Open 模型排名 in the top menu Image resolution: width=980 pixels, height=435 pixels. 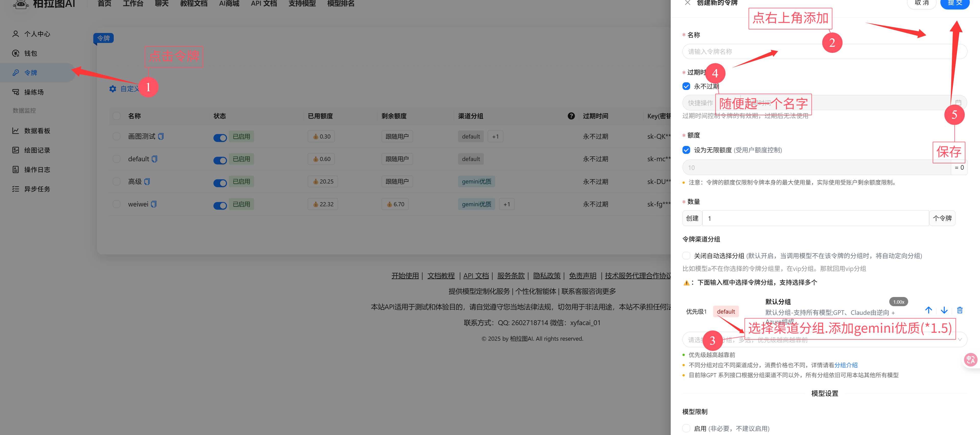pos(340,3)
